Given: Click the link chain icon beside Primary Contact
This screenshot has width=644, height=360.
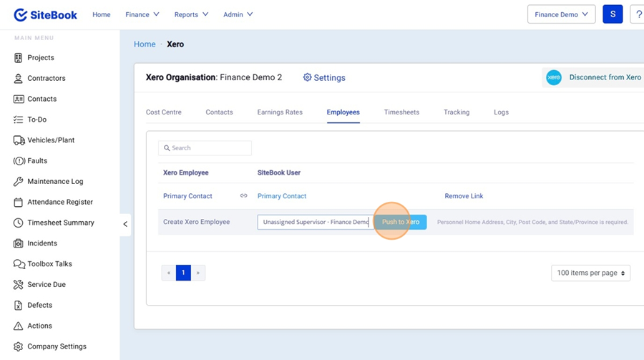Looking at the screenshot, I should [x=243, y=196].
